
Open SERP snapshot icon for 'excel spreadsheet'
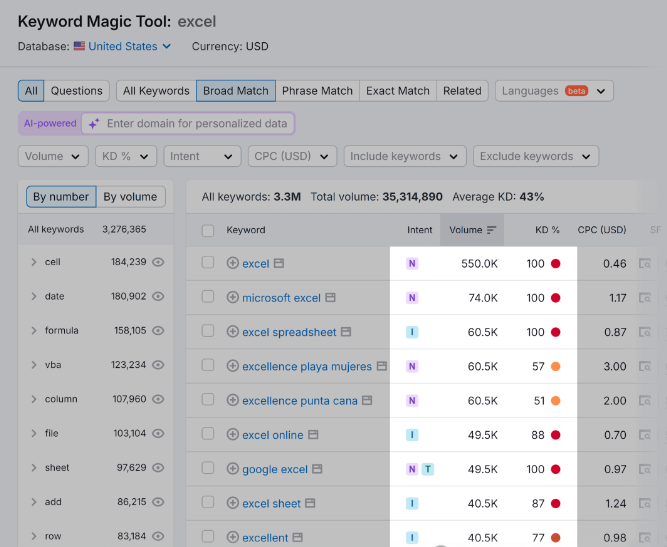pyautogui.click(x=346, y=332)
